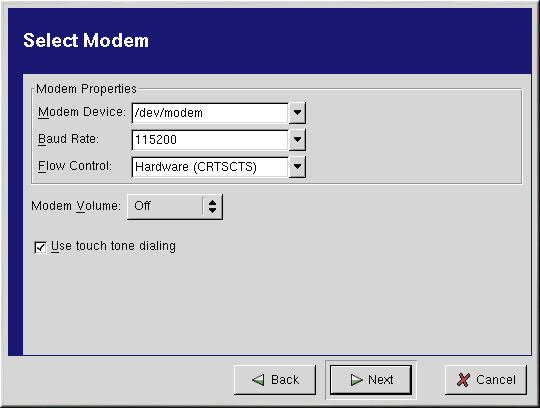Focus the /dev/modem device text field
The height and width of the screenshot is (408, 540).
(210, 113)
